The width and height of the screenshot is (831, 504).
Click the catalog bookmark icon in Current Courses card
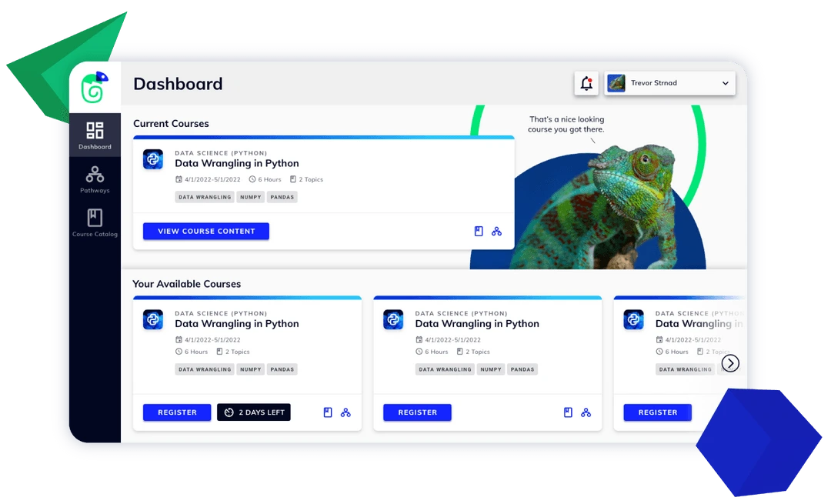pos(479,231)
